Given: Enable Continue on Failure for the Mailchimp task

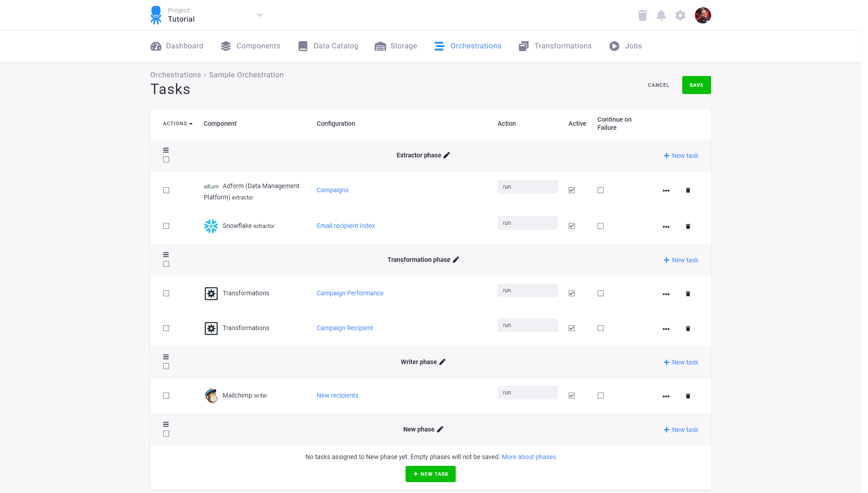Looking at the screenshot, I should pos(600,395).
